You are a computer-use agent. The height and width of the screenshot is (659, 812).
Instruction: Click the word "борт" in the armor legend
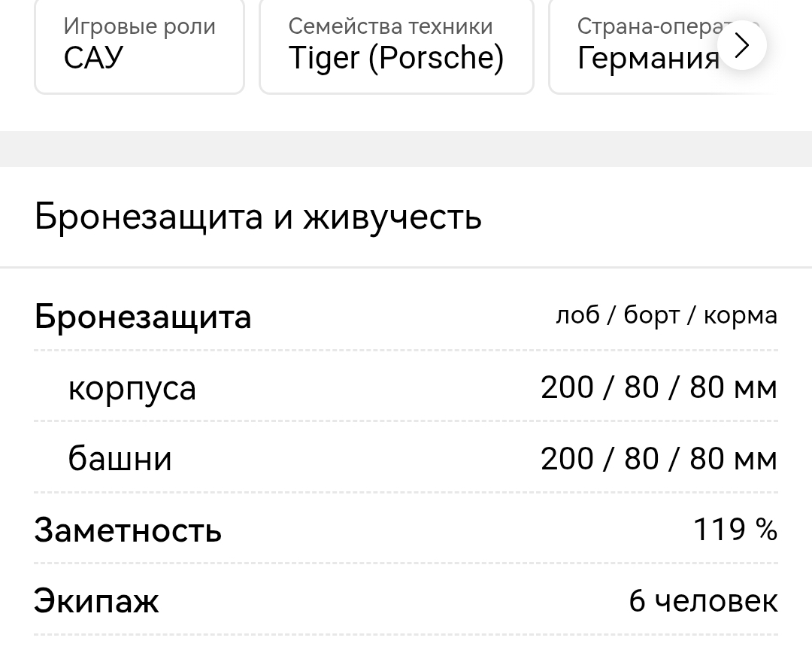coord(652,316)
